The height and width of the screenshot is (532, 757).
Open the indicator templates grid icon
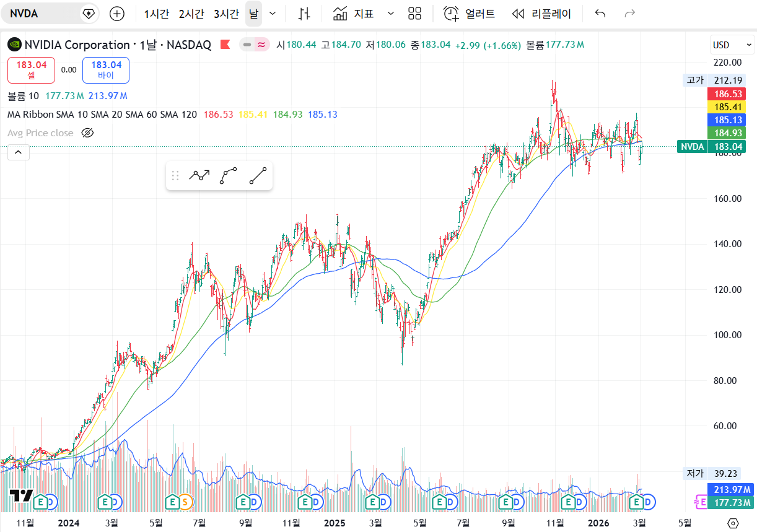415,14
